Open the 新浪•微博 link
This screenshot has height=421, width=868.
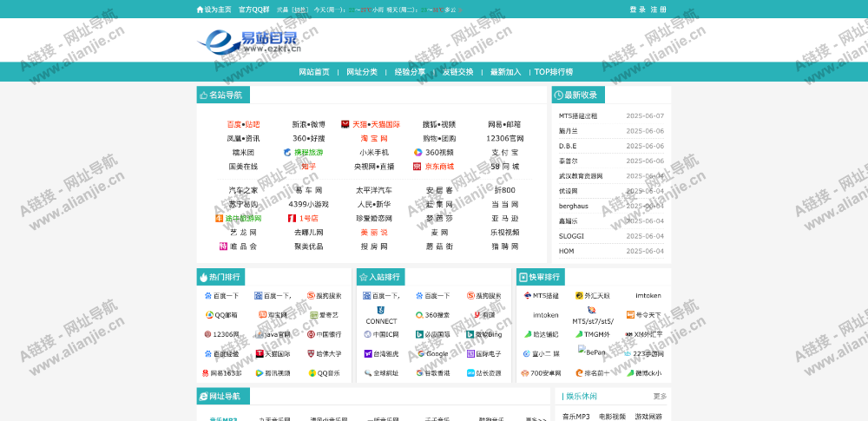point(309,125)
